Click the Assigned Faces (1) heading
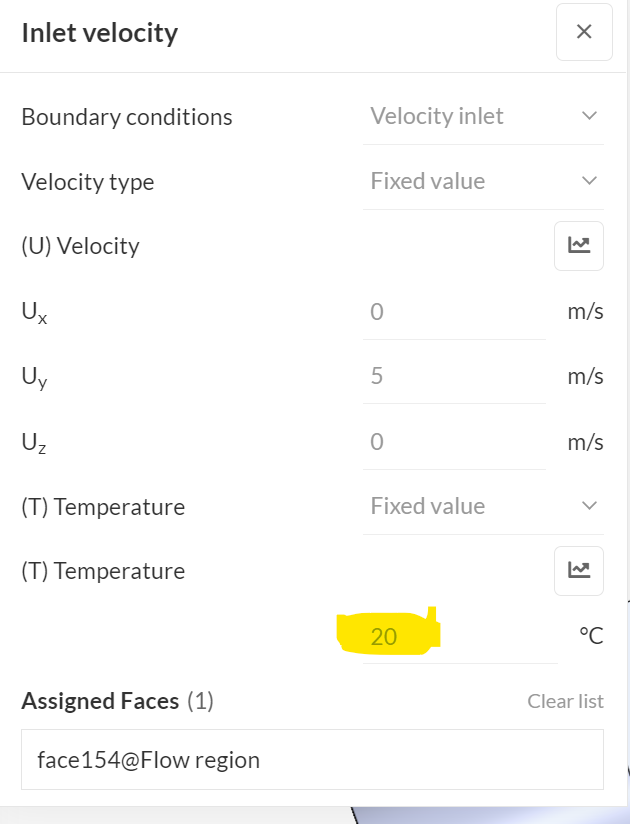This screenshot has height=824, width=630. click(x=117, y=701)
